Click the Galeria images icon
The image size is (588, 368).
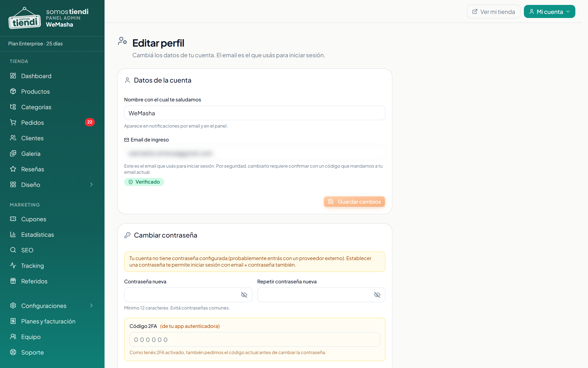[13, 153]
